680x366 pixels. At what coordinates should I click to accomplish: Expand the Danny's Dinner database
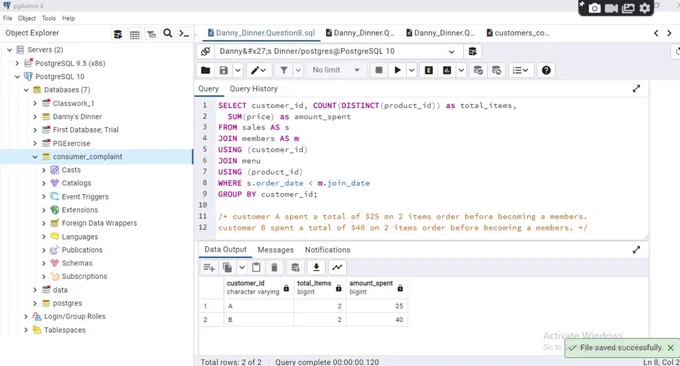pos(35,117)
